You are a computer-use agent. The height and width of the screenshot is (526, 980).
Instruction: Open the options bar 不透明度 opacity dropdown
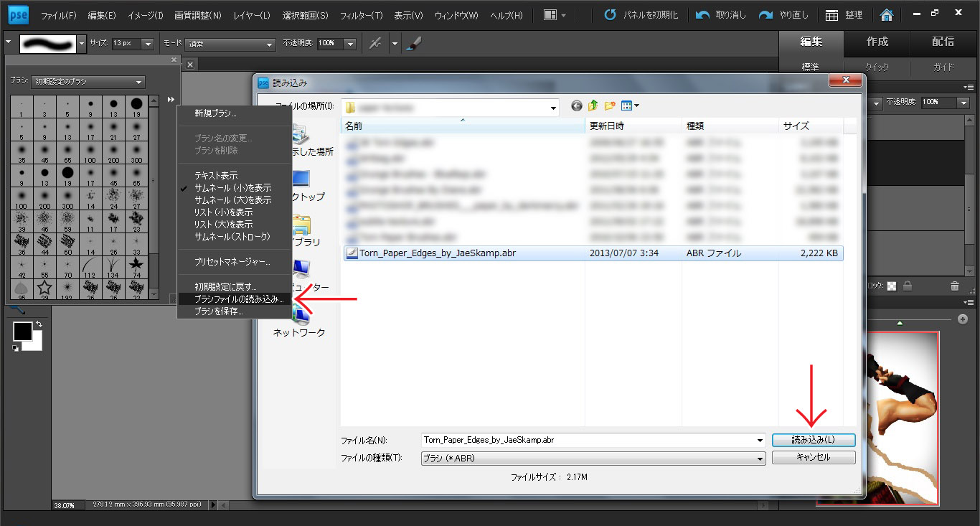pyautogui.click(x=350, y=44)
